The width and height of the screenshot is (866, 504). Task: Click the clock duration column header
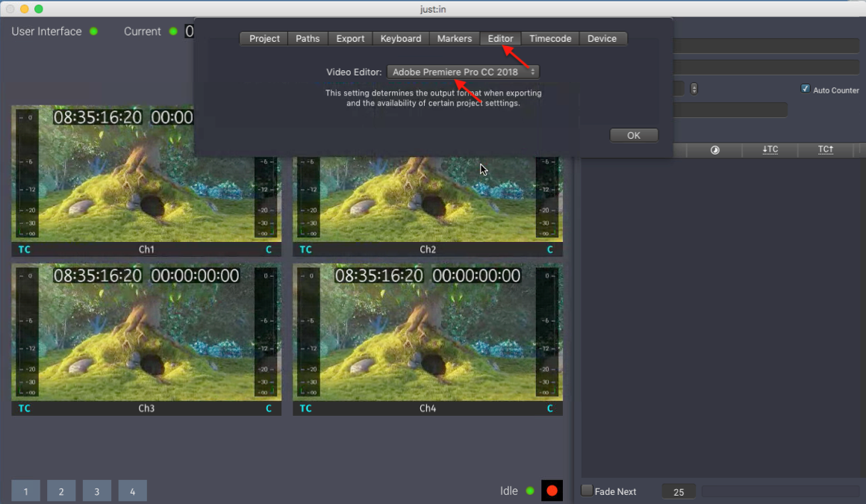(x=714, y=150)
